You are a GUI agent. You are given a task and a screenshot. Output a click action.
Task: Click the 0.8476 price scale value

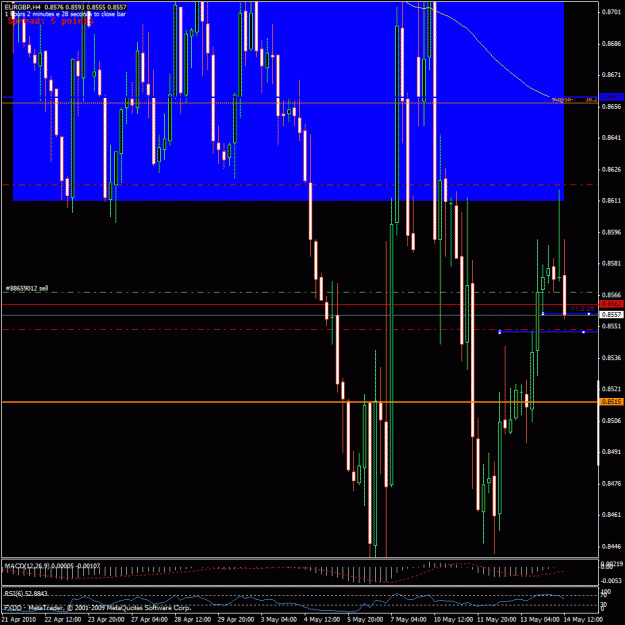[611, 483]
